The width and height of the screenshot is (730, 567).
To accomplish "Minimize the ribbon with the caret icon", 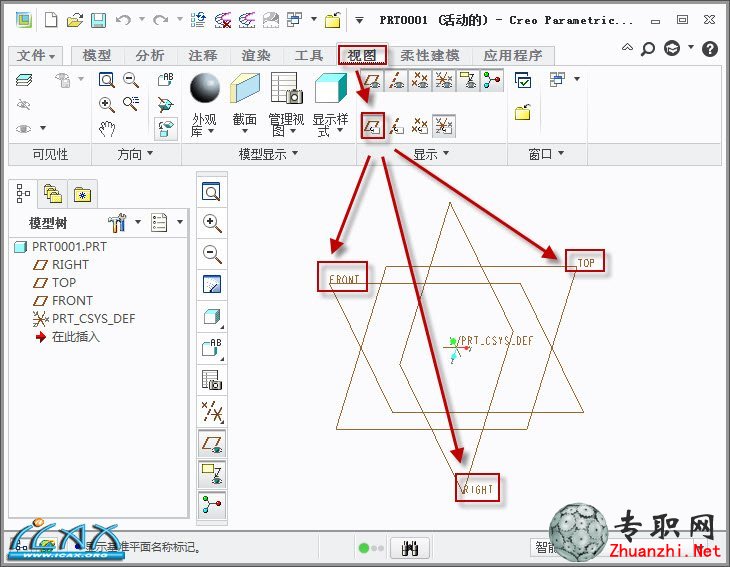I will coord(627,47).
